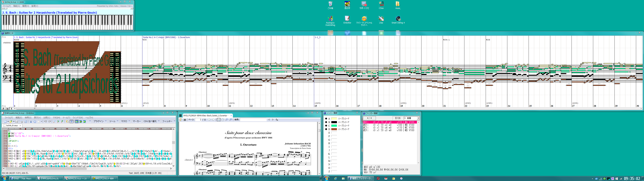Click the Paste icon in EmEditor toolbar
This screenshot has width=644, height=181.
(39, 122)
